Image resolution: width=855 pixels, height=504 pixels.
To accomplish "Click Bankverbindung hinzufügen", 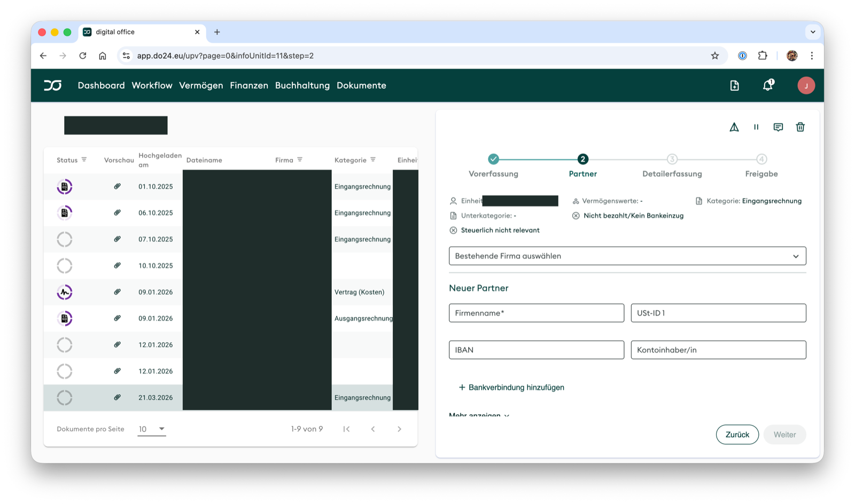I will pos(511,387).
